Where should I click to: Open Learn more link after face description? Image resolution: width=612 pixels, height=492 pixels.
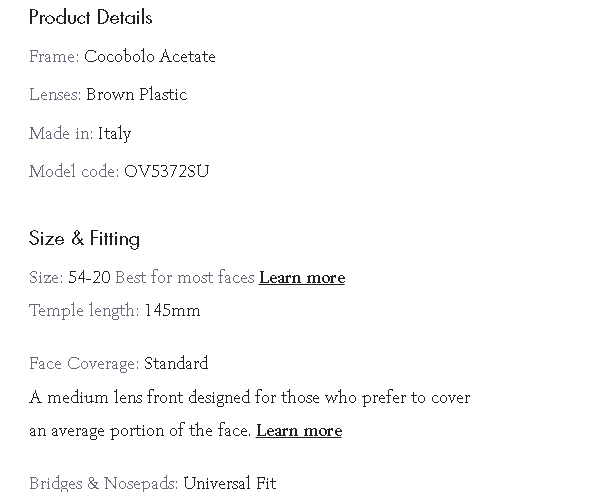click(298, 431)
